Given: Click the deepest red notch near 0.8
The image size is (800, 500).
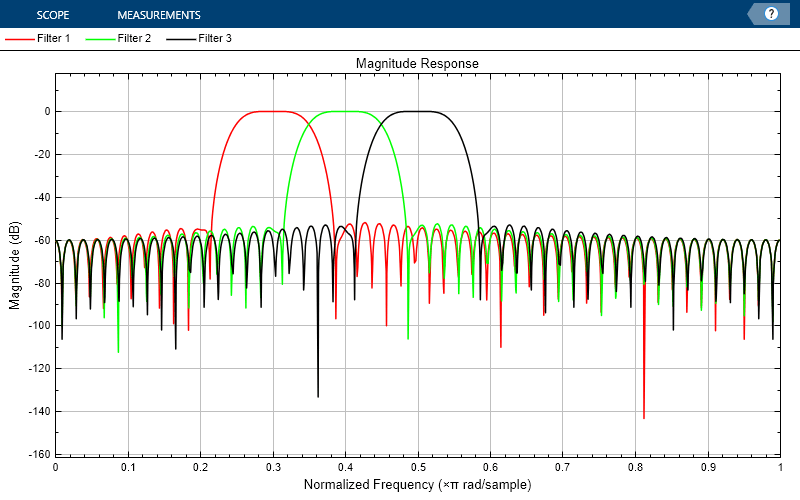Looking at the screenshot, I should tap(644, 416).
